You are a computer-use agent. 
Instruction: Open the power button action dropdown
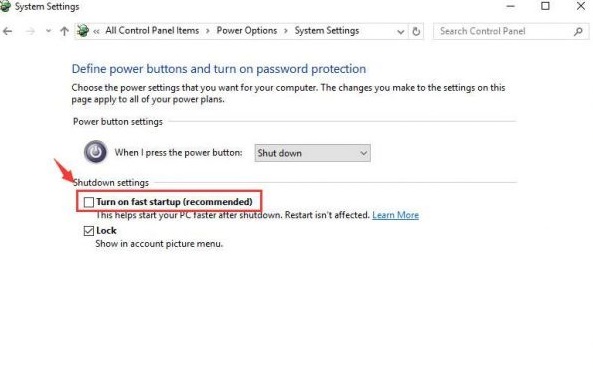click(312, 153)
